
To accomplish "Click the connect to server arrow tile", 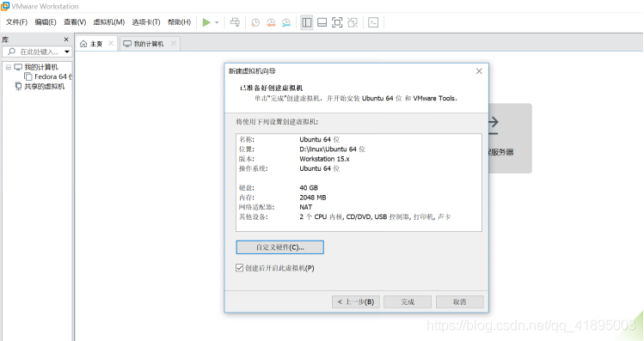I will point(510,138).
